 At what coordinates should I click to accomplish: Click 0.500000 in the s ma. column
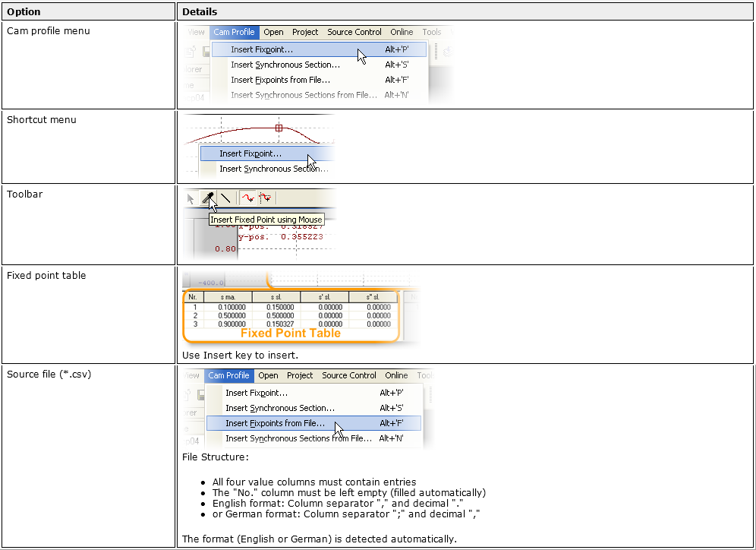click(232, 315)
